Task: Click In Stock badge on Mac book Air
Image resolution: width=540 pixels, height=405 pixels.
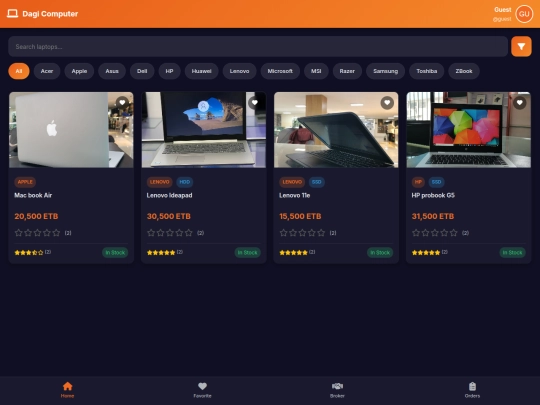Action: point(115,252)
